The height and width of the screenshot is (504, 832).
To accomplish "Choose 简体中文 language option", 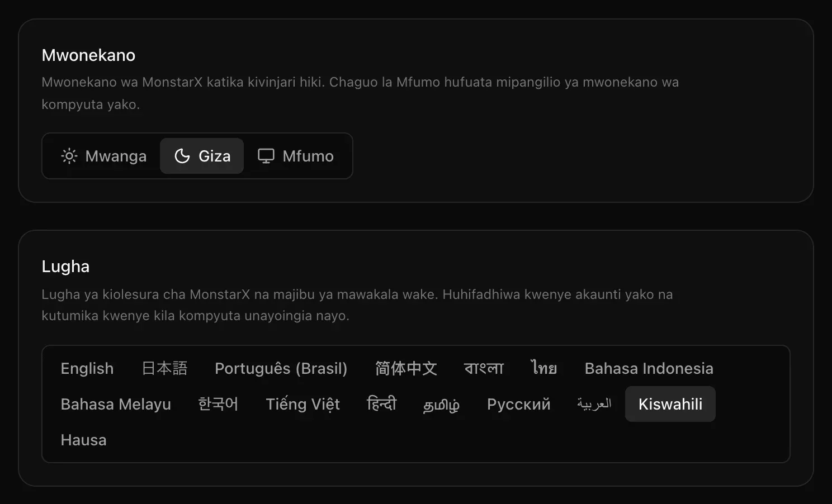I will [406, 368].
